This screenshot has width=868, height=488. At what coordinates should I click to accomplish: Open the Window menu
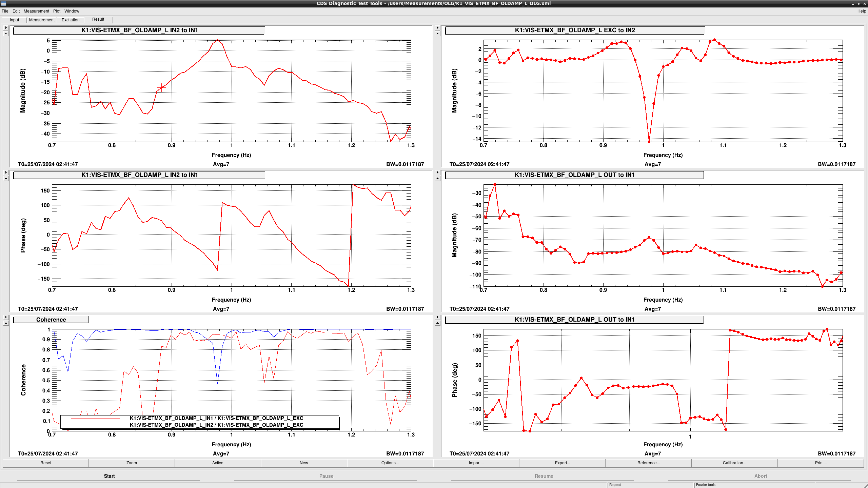pyautogui.click(x=72, y=11)
